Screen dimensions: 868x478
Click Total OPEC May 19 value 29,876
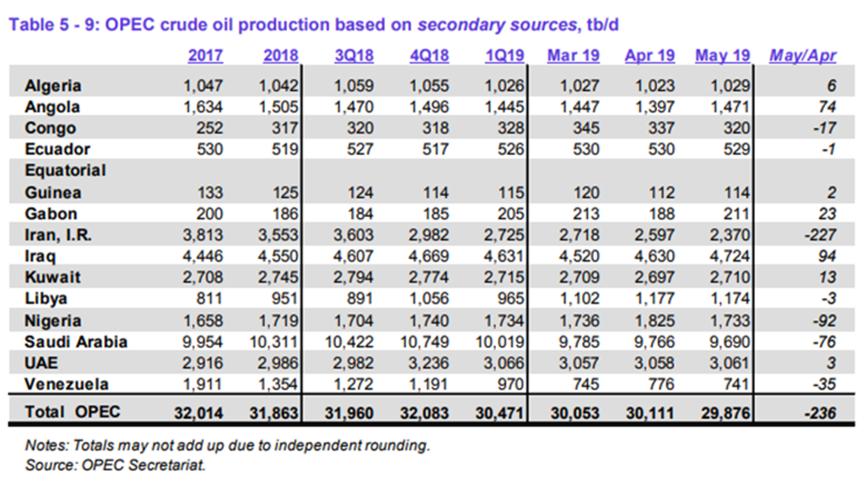pyautogui.click(x=726, y=413)
